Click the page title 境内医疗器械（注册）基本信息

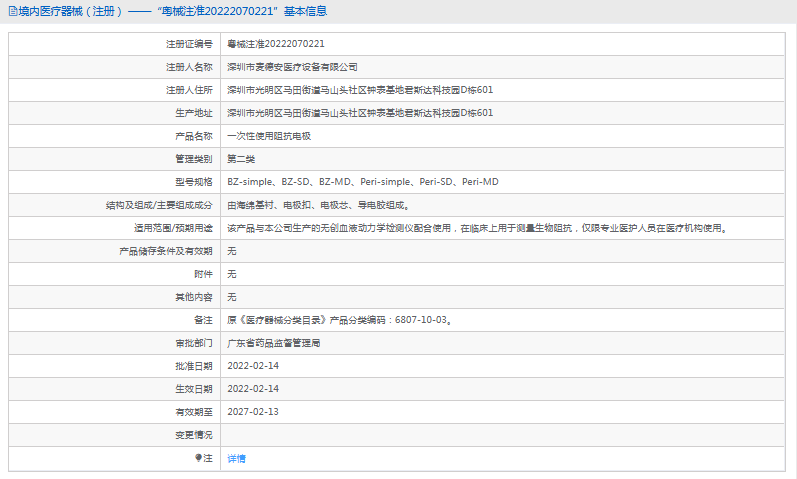point(173,11)
